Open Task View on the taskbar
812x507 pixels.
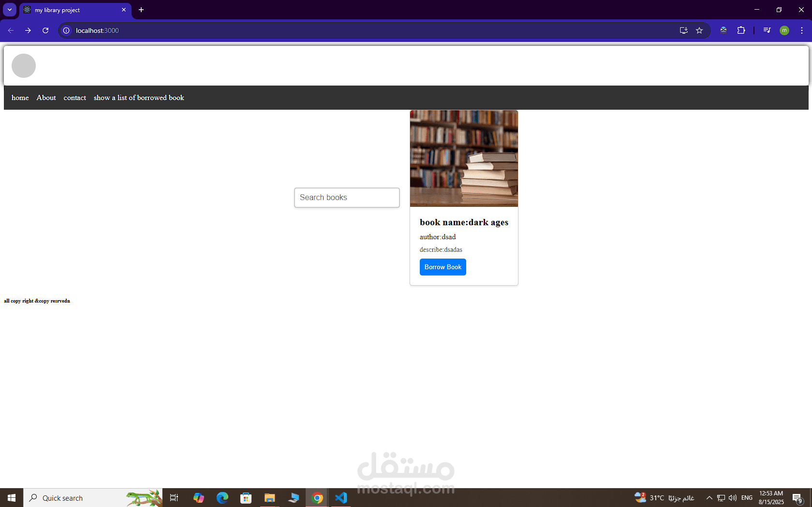pos(174,498)
